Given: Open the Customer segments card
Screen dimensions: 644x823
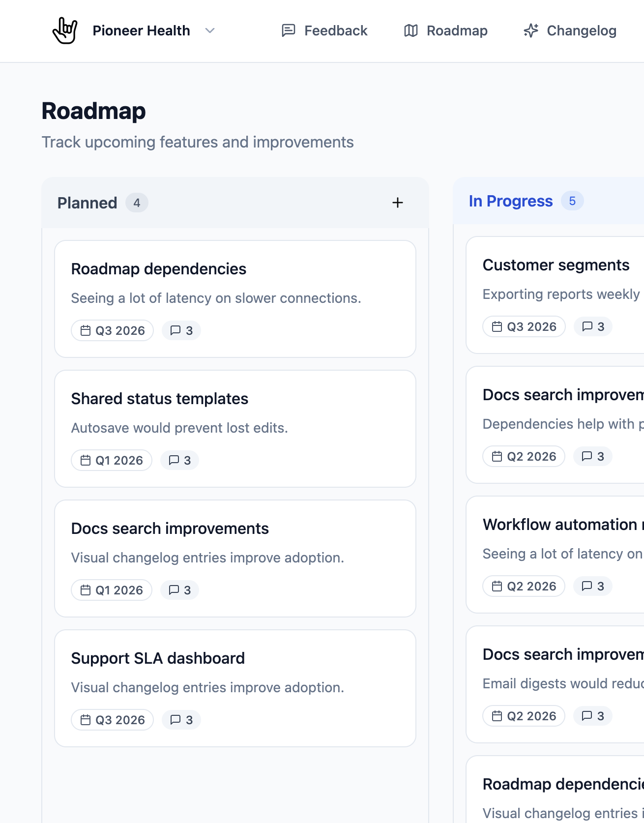Looking at the screenshot, I should coord(556,265).
